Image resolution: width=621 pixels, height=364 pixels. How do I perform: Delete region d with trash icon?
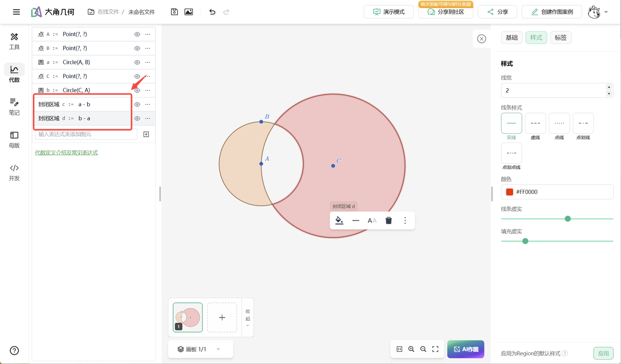[x=389, y=221]
